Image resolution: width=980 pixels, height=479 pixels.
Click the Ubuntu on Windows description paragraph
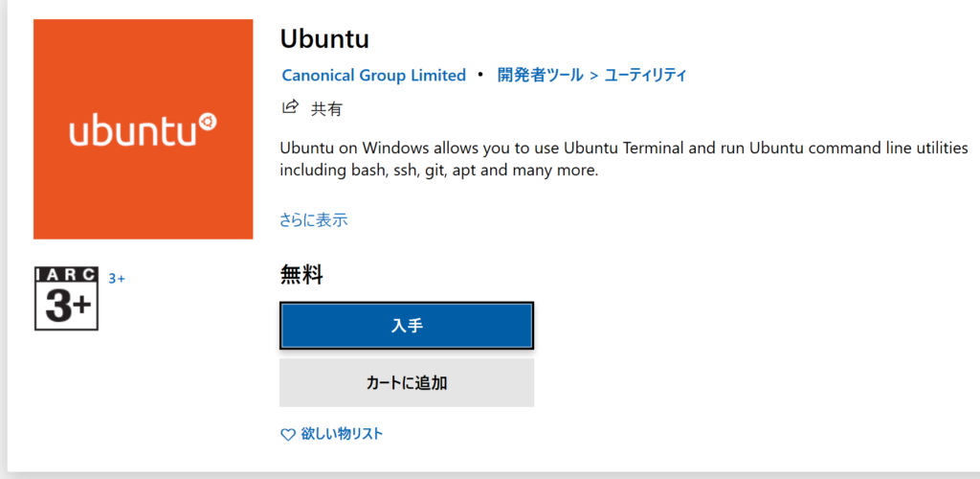[x=624, y=159]
